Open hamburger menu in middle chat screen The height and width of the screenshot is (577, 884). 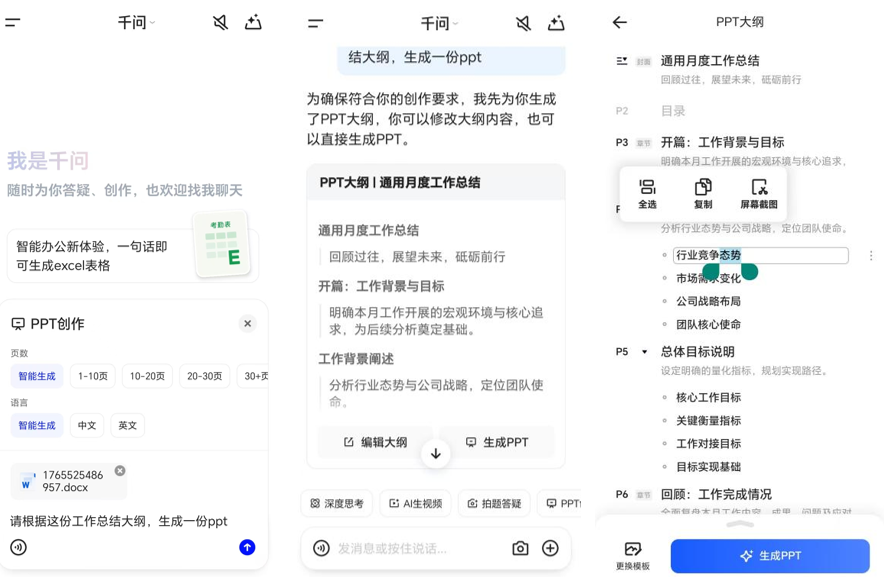[x=316, y=23]
